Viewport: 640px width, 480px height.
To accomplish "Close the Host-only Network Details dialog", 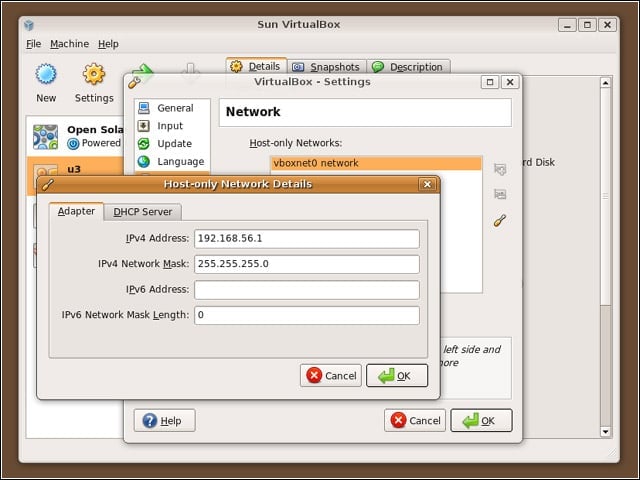I will click(427, 184).
